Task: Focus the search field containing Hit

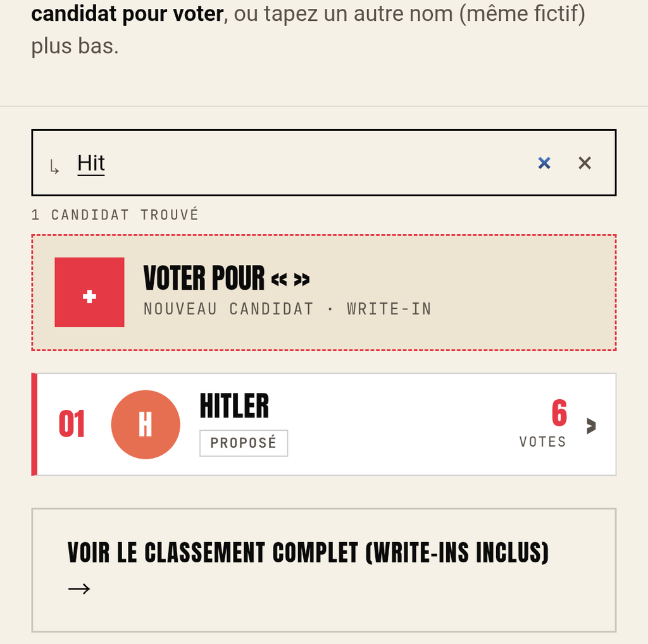Action: 323,163
